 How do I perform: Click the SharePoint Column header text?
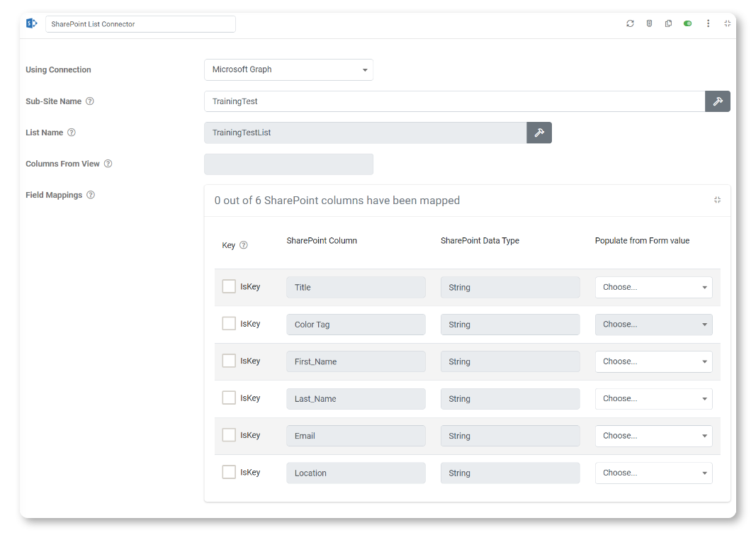[x=322, y=240]
